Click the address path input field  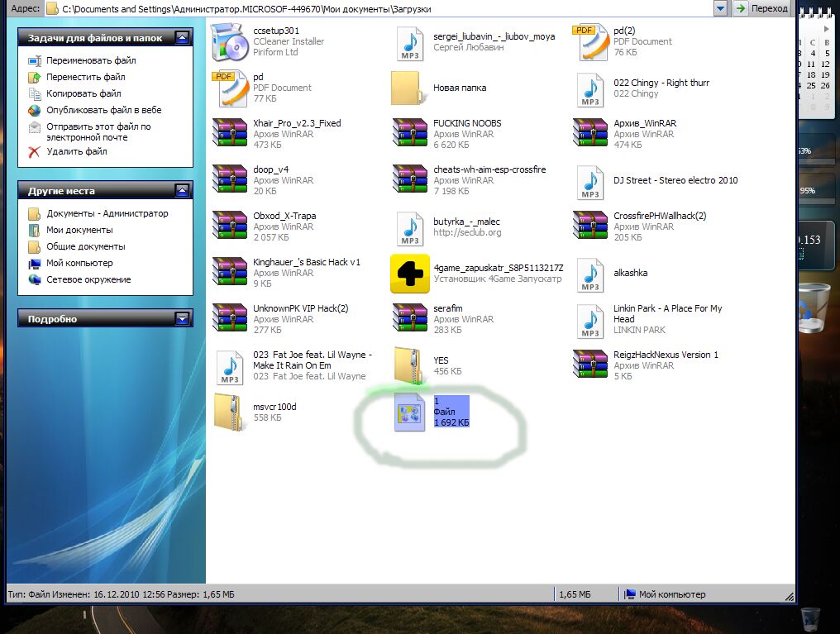point(378,8)
